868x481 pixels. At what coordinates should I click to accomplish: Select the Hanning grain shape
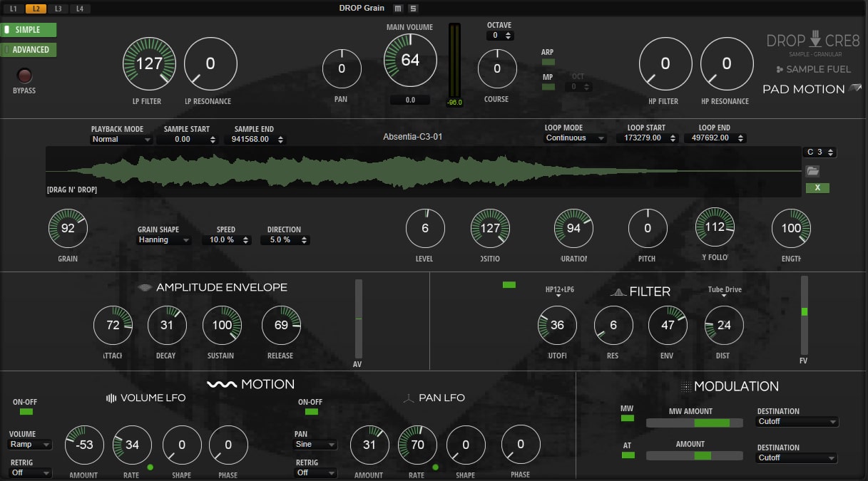(163, 239)
